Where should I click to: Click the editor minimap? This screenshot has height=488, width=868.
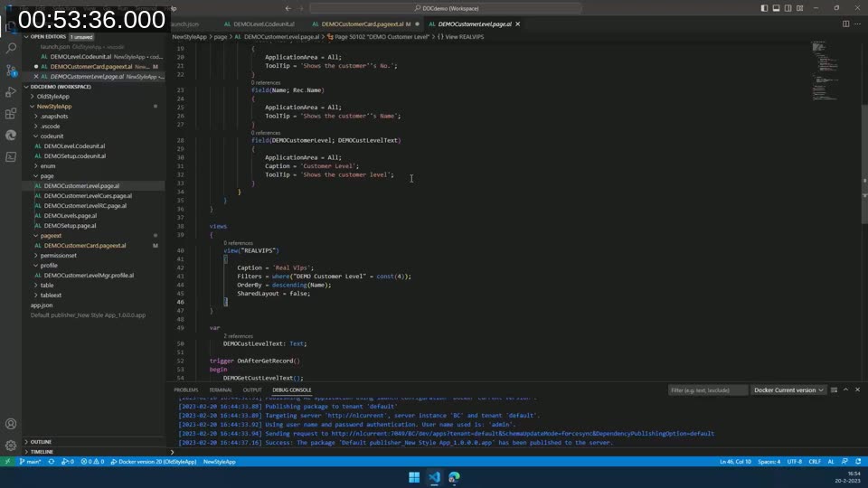(826, 70)
